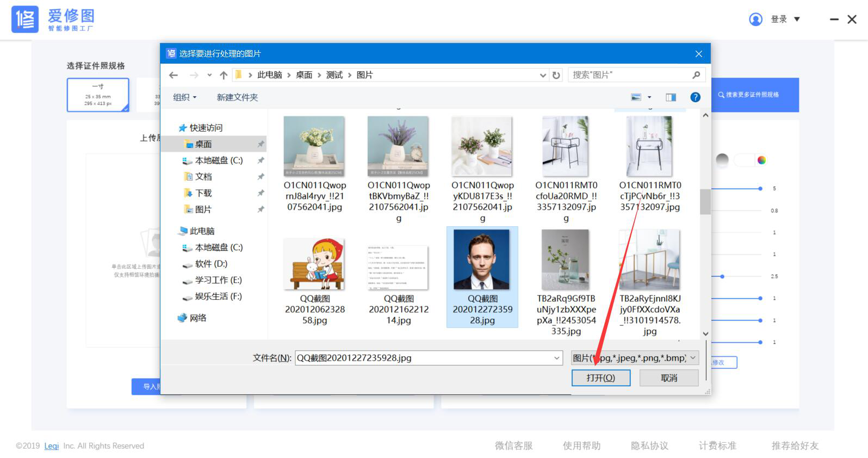Click 测试 in the address breadcrumb
Viewport: 868px width, 458px height.
(x=334, y=75)
